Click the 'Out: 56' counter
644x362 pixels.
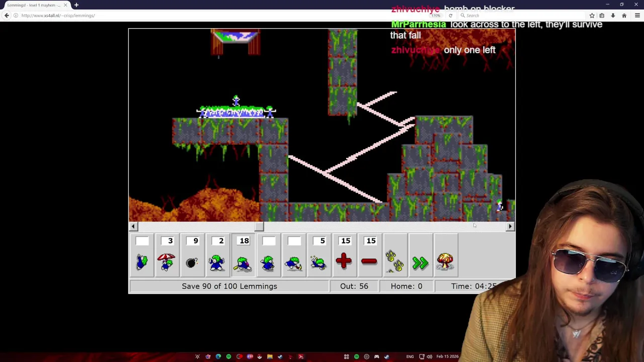click(x=354, y=286)
